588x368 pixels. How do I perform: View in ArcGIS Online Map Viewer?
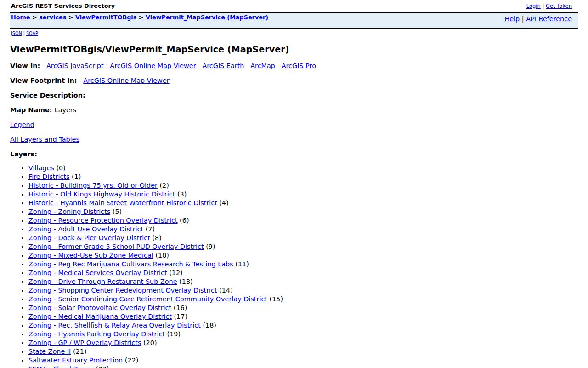(x=153, y=66)
